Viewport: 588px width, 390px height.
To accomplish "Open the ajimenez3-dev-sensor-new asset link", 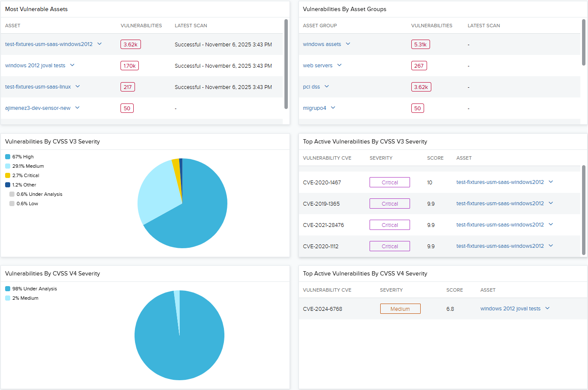I will [38, 108].
